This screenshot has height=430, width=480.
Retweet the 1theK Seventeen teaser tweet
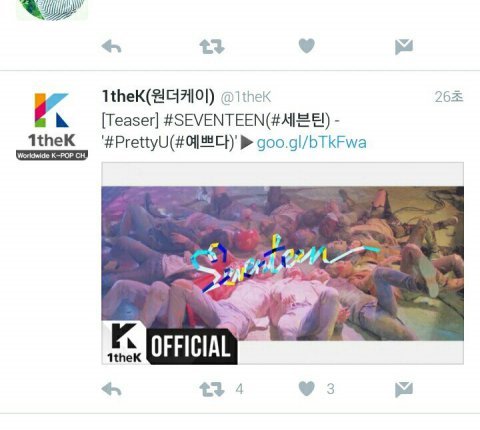pos(212,389)
